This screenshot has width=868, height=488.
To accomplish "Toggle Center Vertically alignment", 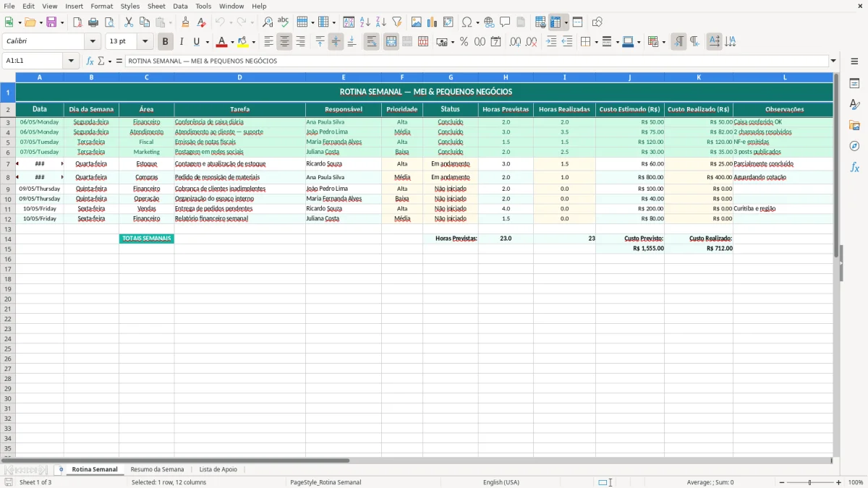I will (x=336, y=42).
